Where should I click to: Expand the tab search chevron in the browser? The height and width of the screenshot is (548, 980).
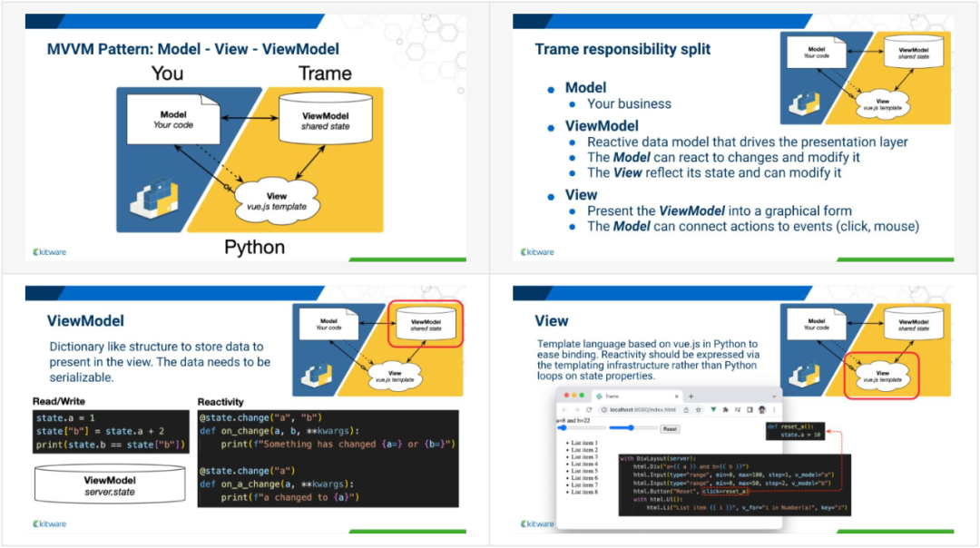point(774,396)
